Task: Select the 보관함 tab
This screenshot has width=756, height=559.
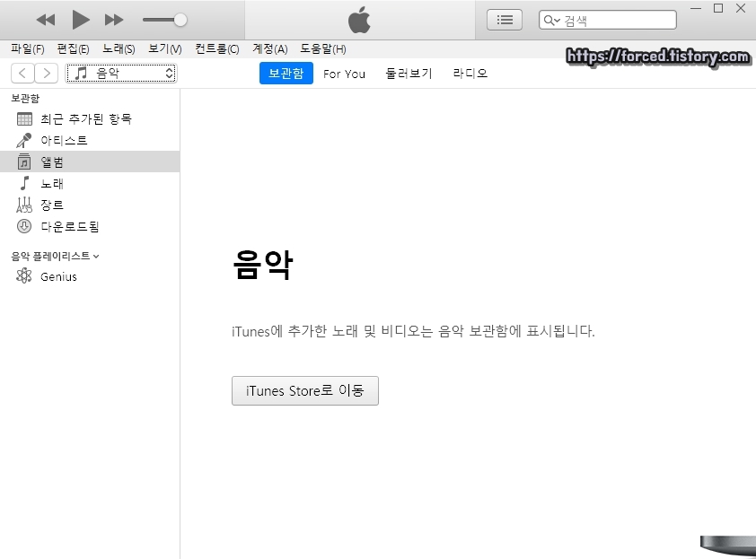Action: (286, 74)
